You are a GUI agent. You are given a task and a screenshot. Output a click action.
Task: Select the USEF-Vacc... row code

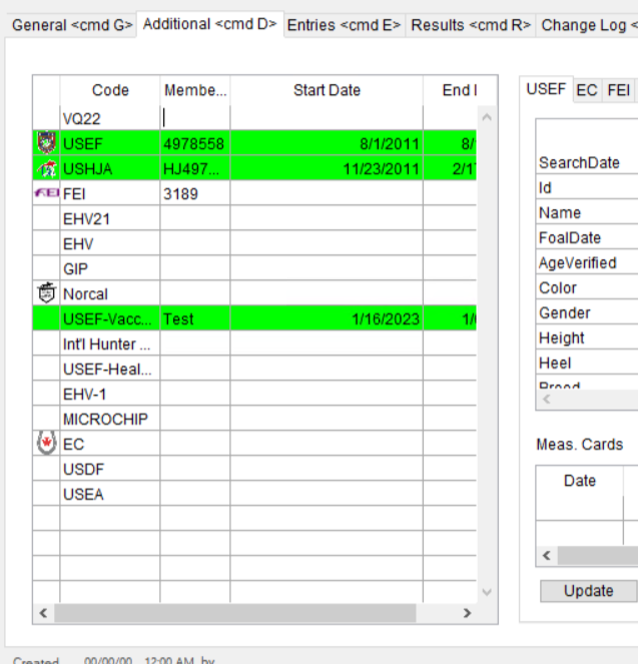[x=110, y=319]
